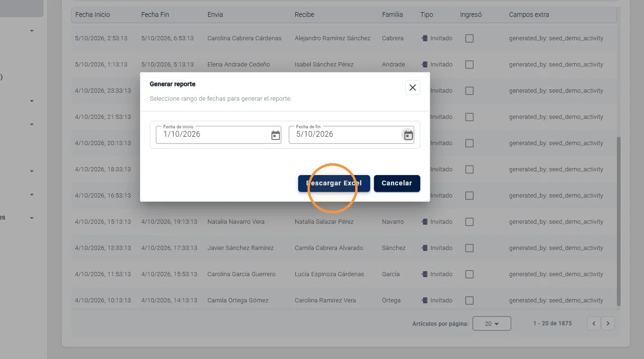
Task: Select the Lucía Espinoza Cárdenas cell
Action: coord(329,274)
